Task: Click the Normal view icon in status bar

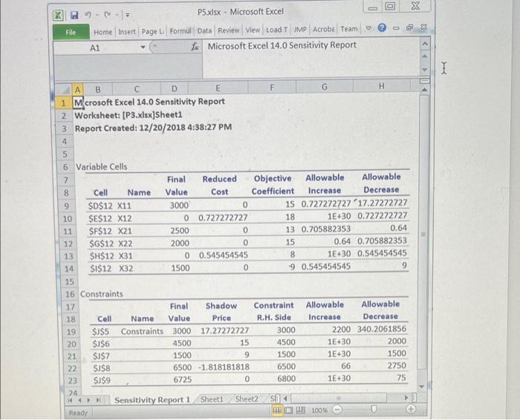Action: (277, 411)
